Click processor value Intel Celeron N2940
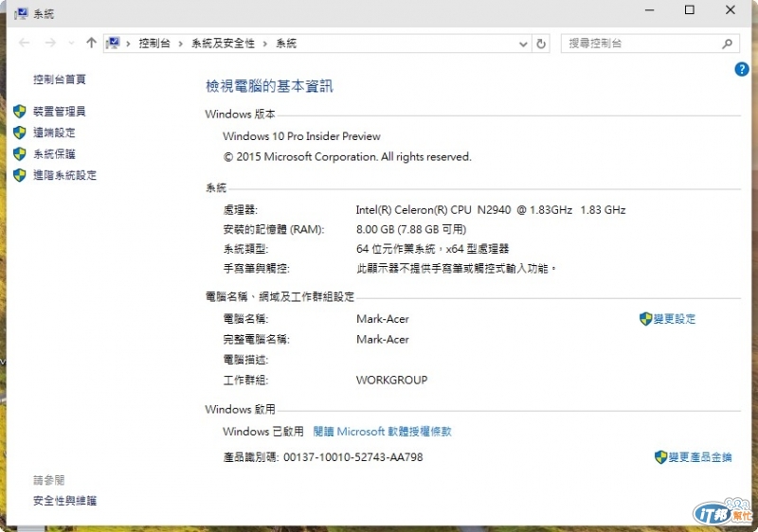 pyautogui.click(x=491, y=210)
